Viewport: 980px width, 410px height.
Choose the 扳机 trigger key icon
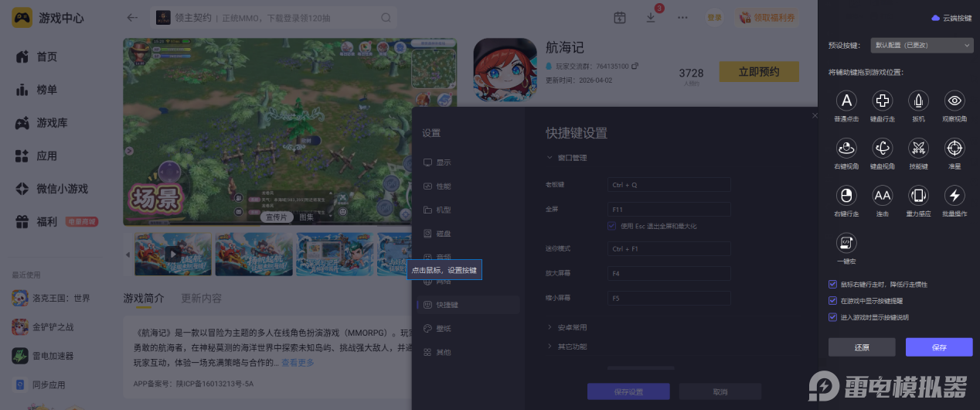coord(919,101)
